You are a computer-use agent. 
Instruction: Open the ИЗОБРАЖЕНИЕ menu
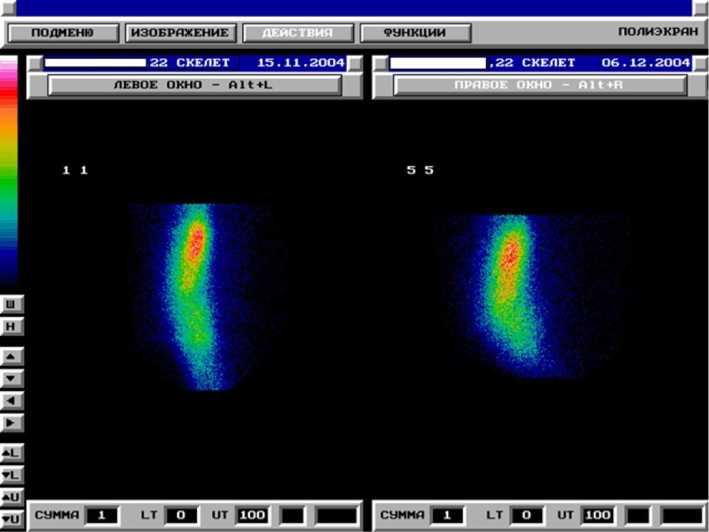180,33
